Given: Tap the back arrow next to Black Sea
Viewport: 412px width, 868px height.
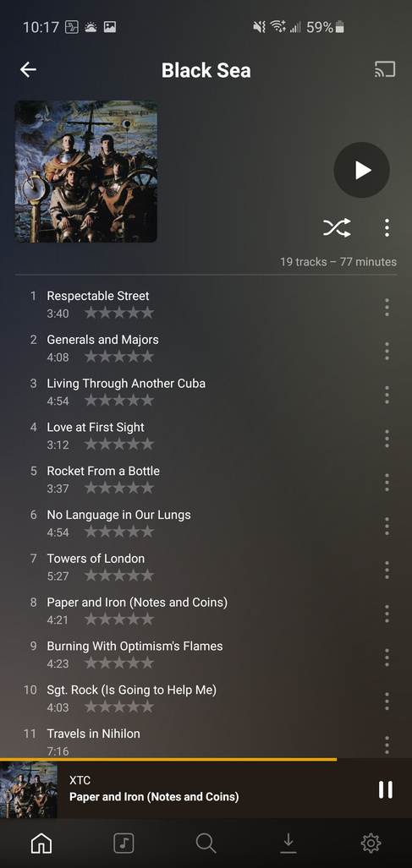Looking at the screenshot, I should tap(28, 69).
